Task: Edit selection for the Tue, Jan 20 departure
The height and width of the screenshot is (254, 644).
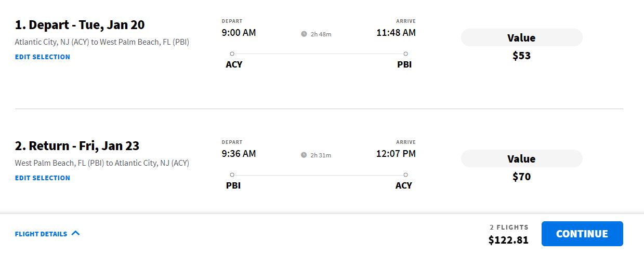Action: click(x=42, y=57)
